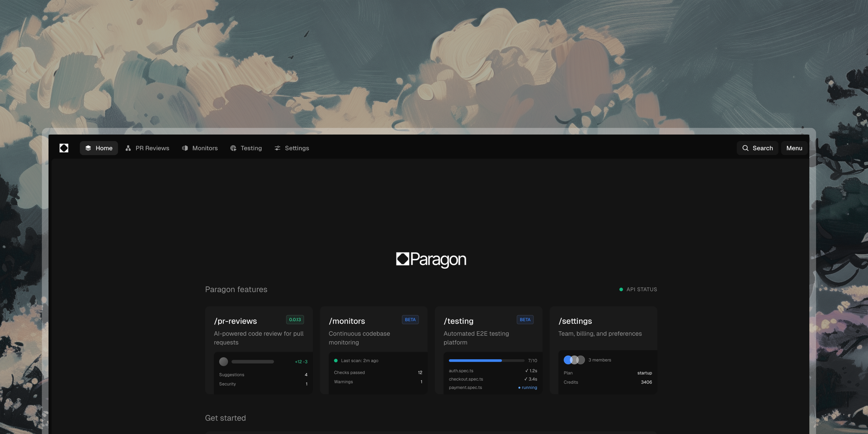
Task: Click the blue running indicator on payment.spec.ts
Action: pos(519,388)
